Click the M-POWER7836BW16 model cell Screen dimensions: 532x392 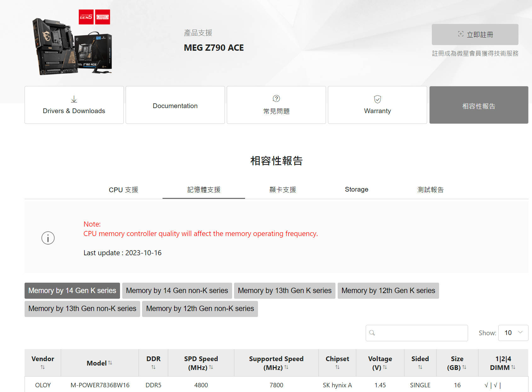[100, 385]
